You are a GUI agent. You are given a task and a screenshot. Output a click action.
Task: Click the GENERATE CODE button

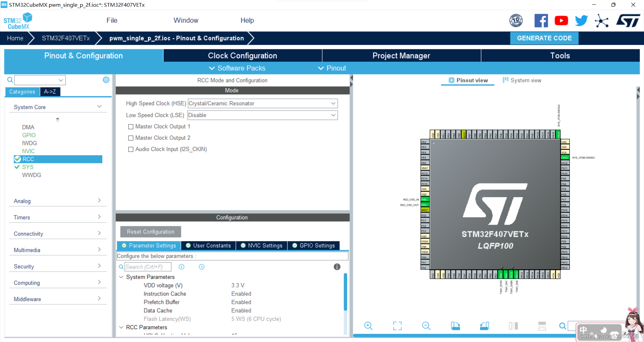pos(544,38)
